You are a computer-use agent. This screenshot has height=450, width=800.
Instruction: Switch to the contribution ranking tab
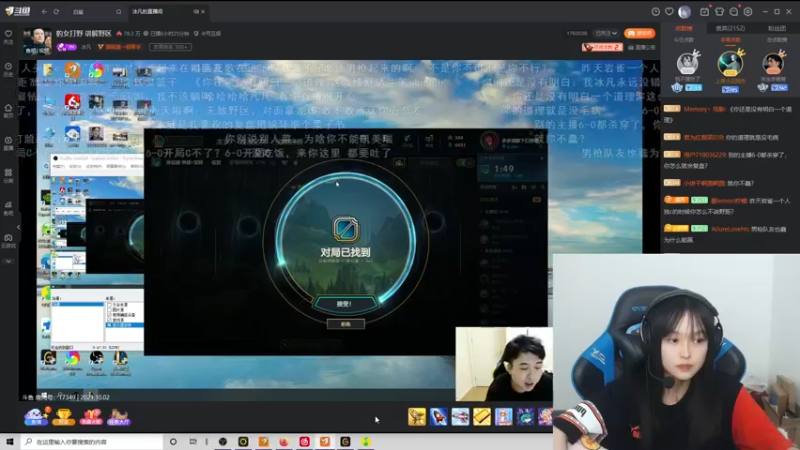coord(684,29)
